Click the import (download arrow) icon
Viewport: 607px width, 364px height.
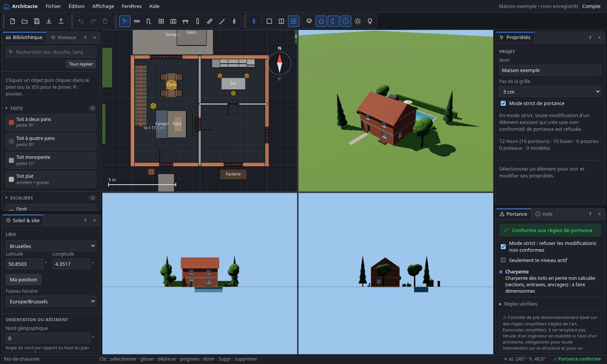click(49, 21)
